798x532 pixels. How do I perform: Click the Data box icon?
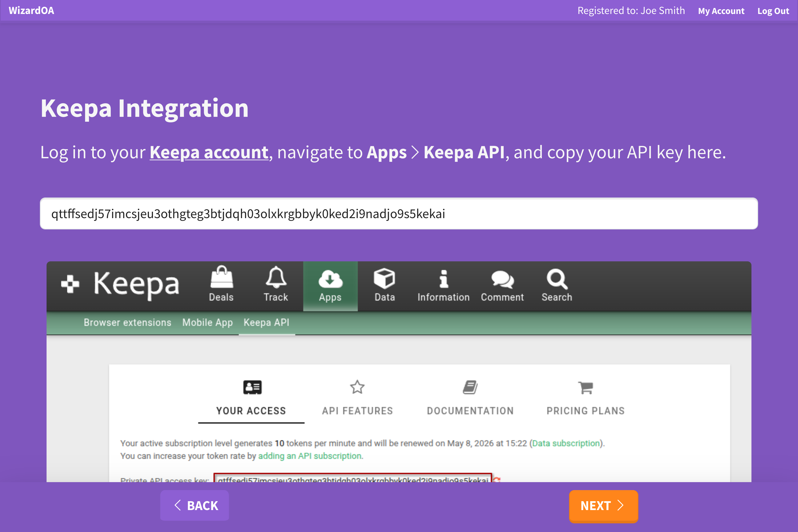pos(384,278)
